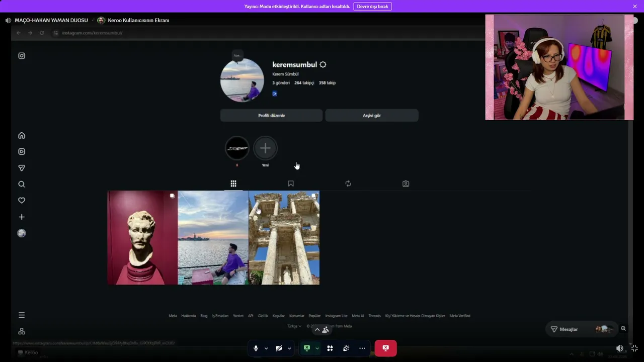Go back in the shared browser
Viewport: 644px width, 362px height.
coord(19,33)
